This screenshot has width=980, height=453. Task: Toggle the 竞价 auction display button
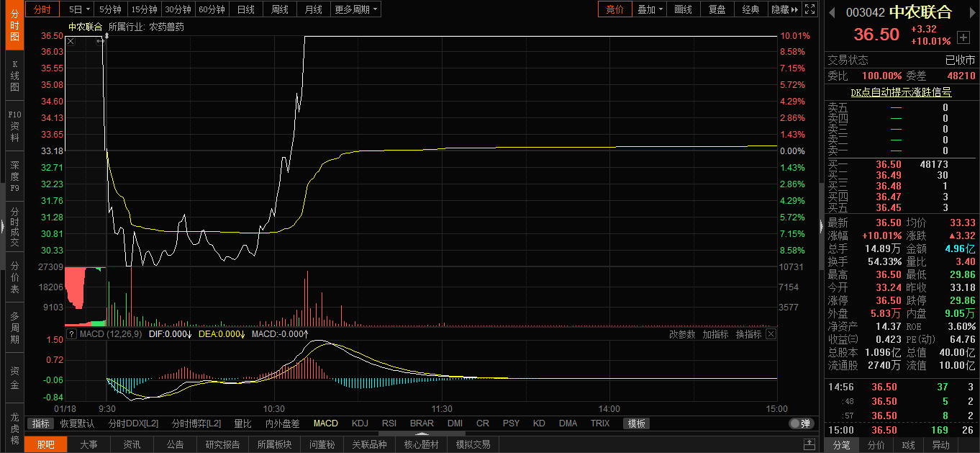(x=614, y=9)
